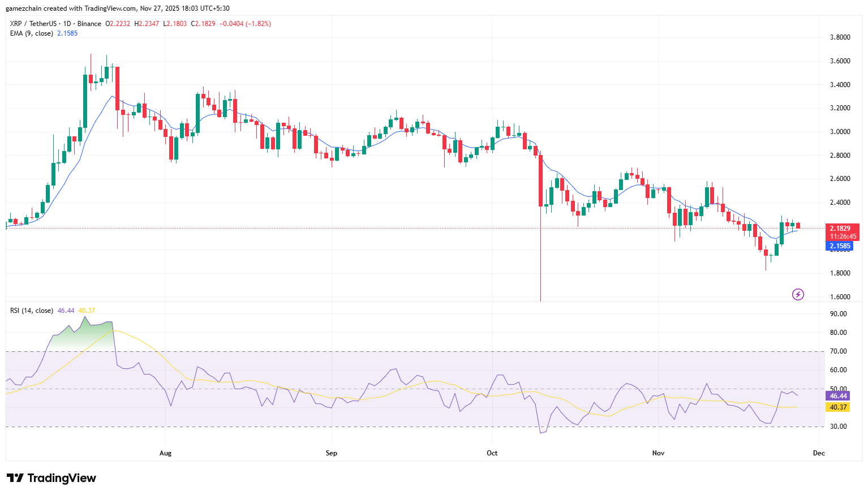868x495 pixels.
Task: Click the yellow RSI average label 40.37
Action: [x=838, y=407]
